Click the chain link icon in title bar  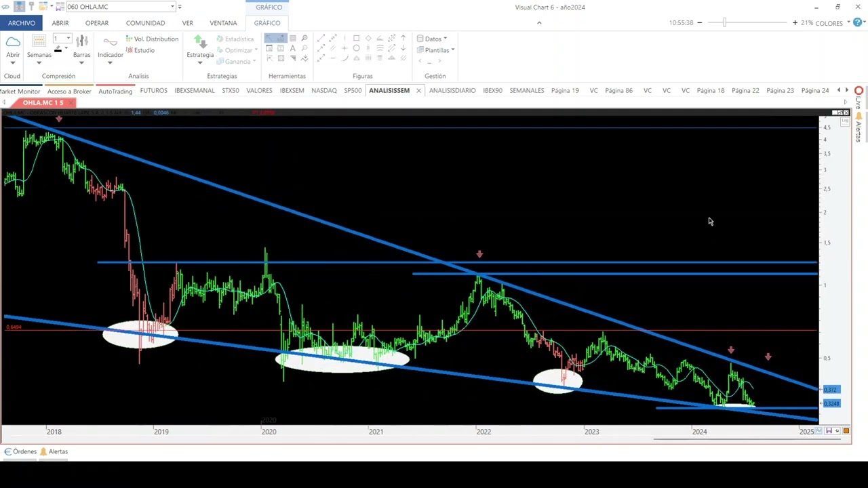click(6, 7)
